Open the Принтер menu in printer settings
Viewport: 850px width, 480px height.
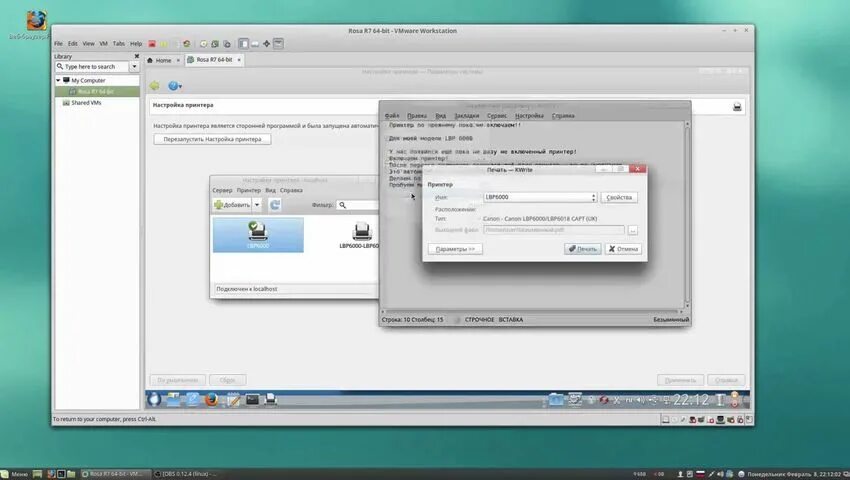pos(249,190)
